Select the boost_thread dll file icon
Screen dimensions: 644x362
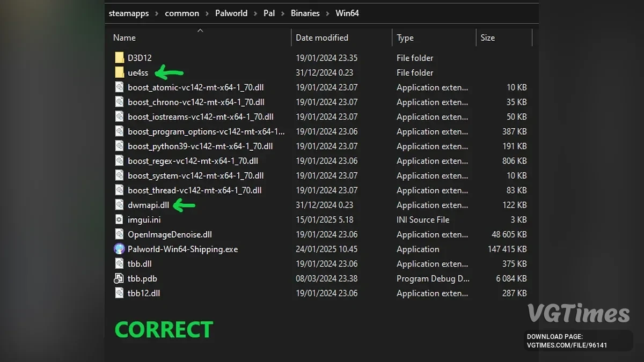coord(119,190)
